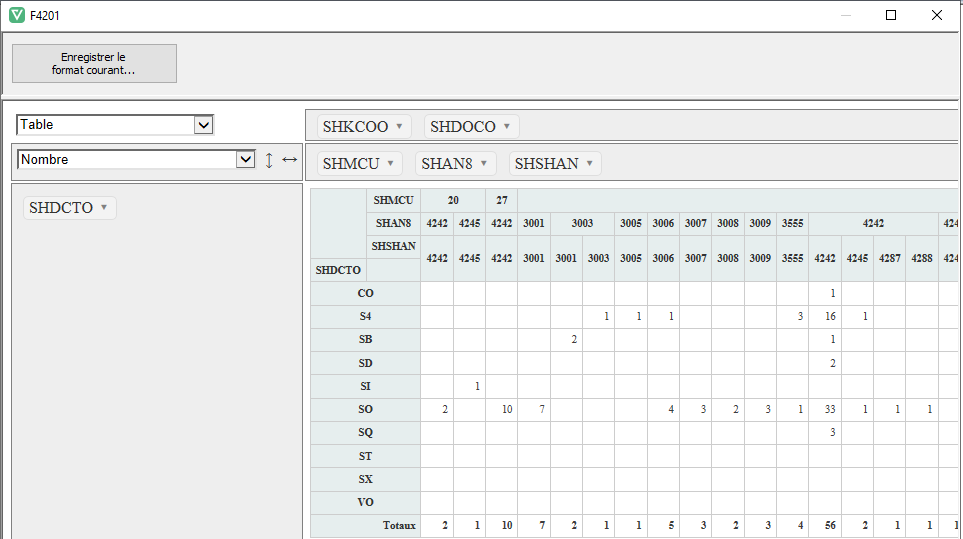
Task: Select the SHMCU header label in table
Action: click(394, 200)
